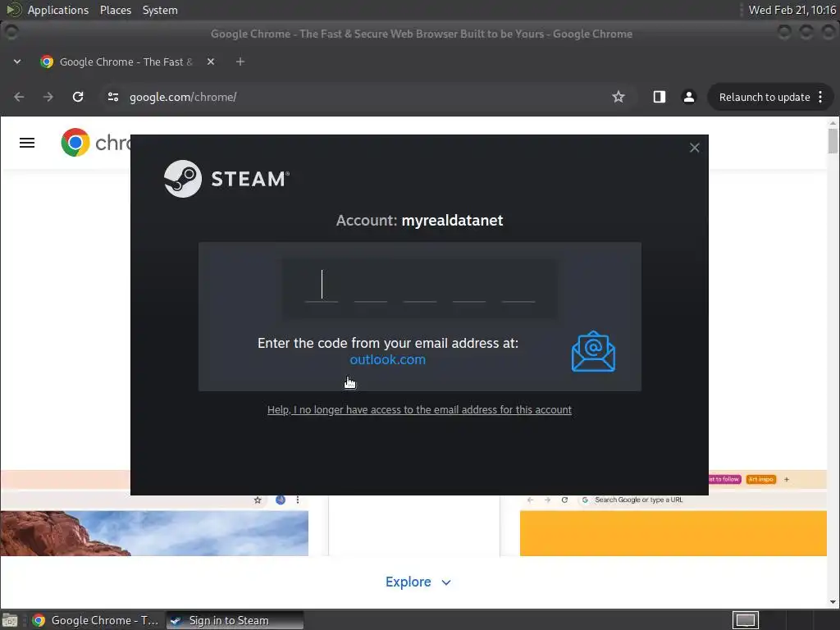
Task: Click show desktop icon in bottom panel
Action: 10,620
